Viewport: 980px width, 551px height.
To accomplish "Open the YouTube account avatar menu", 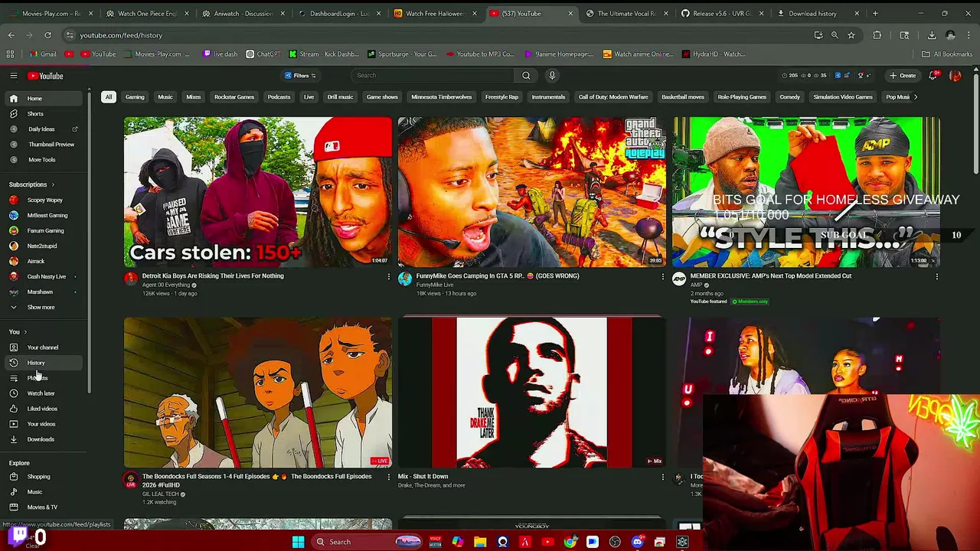I will tap(955, 76).
